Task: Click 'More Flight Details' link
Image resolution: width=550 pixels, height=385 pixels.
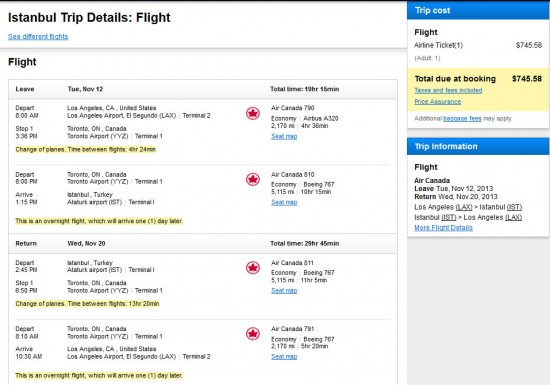Action: pos(443,228)
